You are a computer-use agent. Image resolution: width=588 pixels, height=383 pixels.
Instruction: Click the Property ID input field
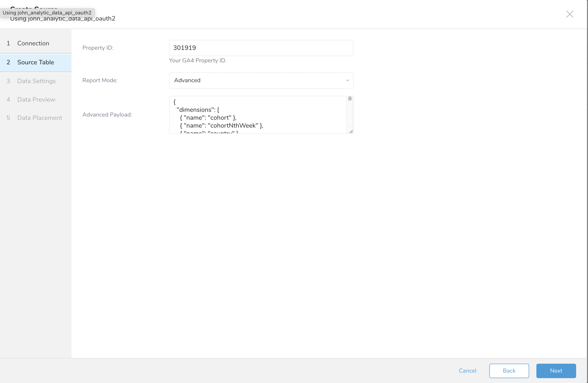[x=261, y=48]
